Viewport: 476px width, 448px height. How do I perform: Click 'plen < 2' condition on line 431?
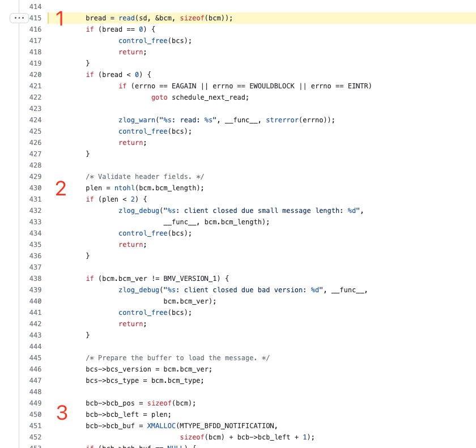(118, 199)
